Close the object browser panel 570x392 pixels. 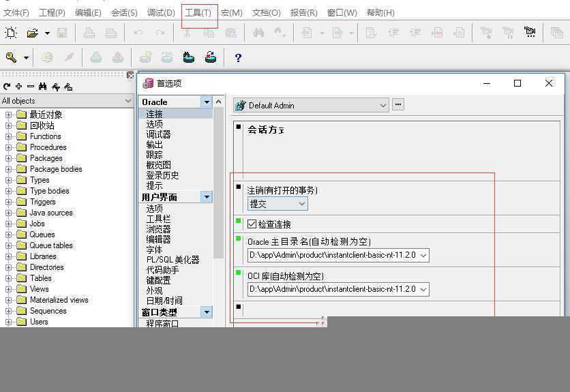click(x=130, y=75)
